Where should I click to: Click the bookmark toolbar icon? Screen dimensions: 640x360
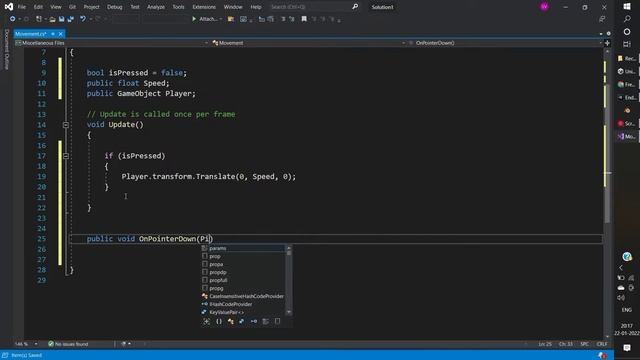[x=304, y=19]
